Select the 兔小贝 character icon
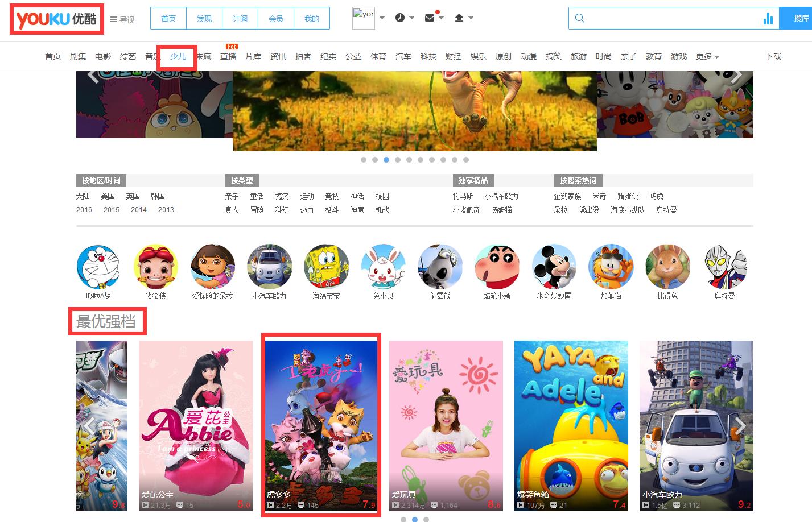 point(383,267)
